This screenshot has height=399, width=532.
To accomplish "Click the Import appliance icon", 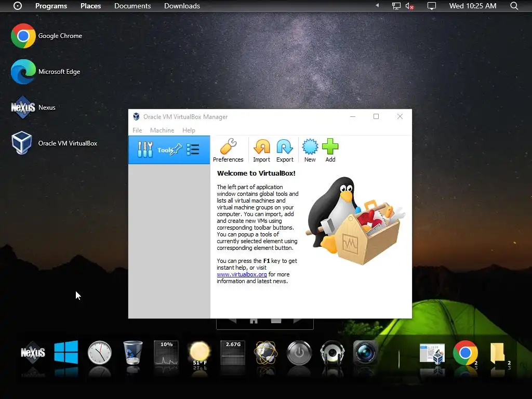I will [x=262, y=150].
